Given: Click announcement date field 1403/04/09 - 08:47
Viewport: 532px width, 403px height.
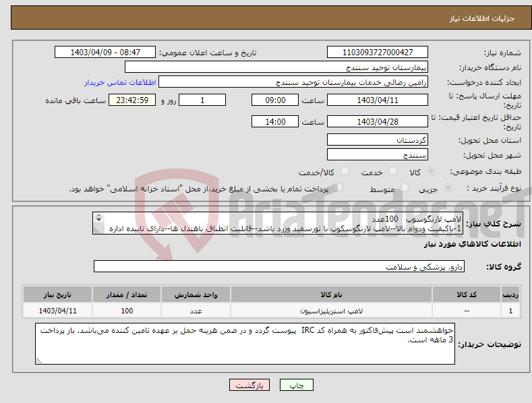Looking at the screenshot, I should point(105,53).
